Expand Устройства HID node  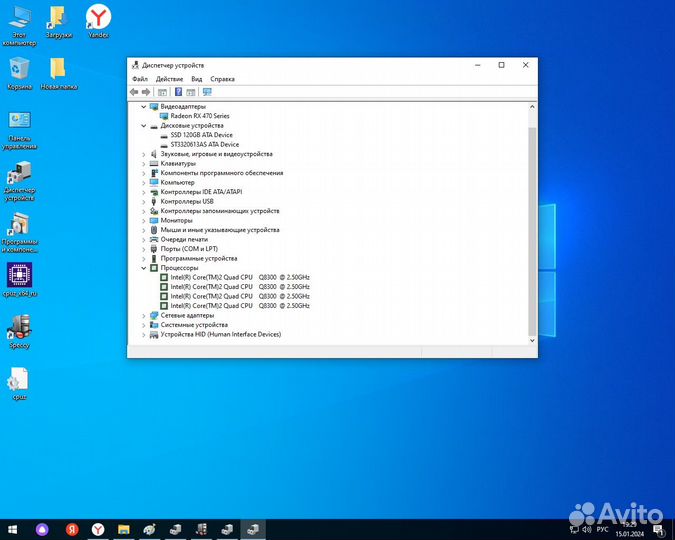coord(144,335)
